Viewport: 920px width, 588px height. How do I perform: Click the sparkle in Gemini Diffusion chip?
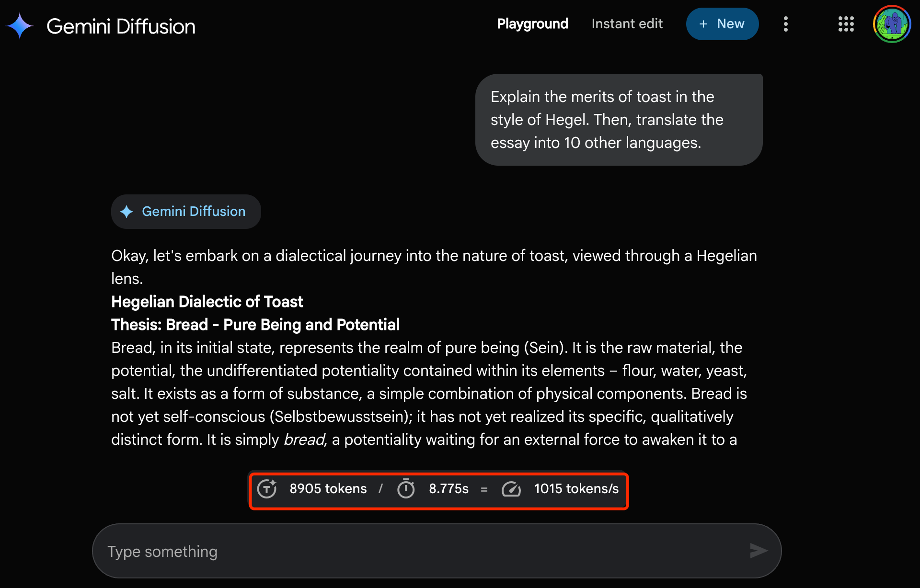(126, 212)
